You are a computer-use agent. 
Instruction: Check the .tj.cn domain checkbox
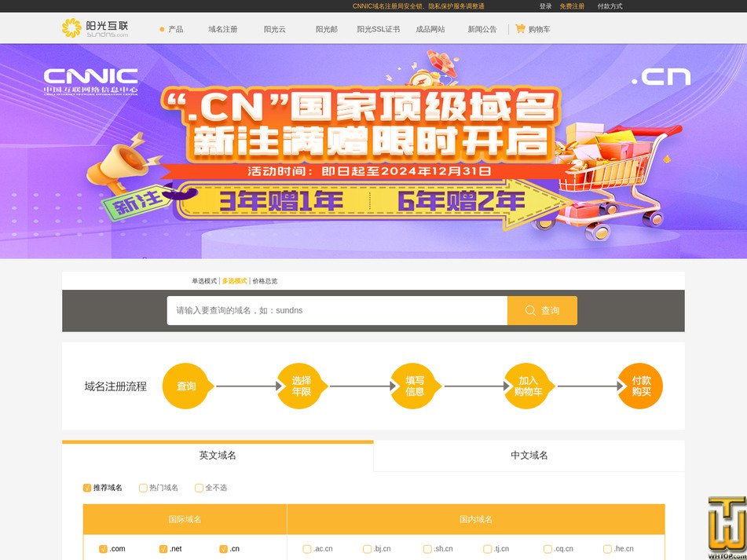click(x=487, y=548)
